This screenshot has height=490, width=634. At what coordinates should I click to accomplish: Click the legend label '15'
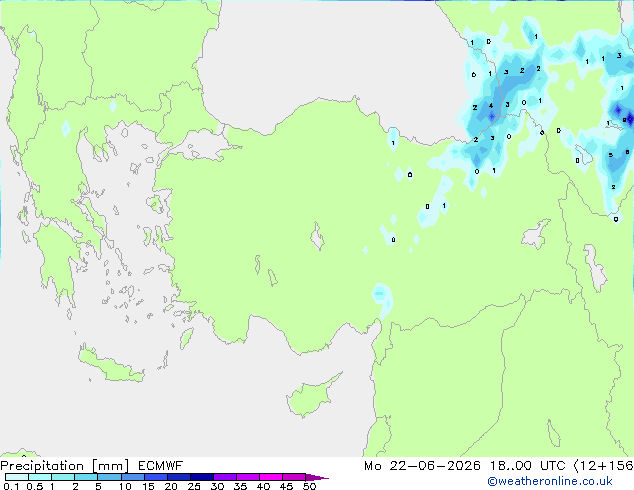click(148, 486)
